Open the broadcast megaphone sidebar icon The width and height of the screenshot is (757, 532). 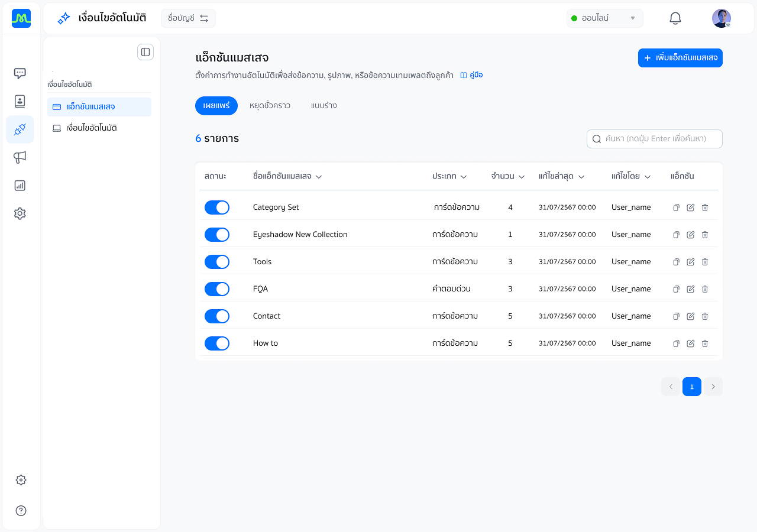20,157
